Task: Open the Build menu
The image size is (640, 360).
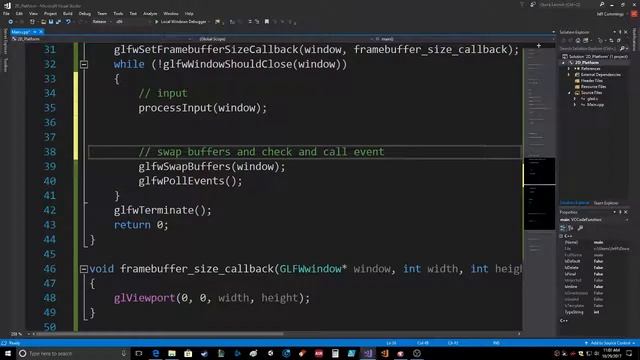Action: pyautogui.click(x=68, y=13)
